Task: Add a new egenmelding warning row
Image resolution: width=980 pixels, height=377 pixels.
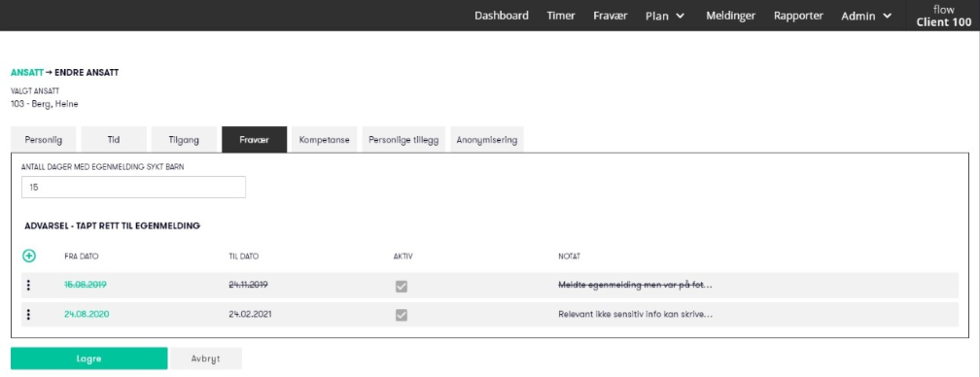Action: point(29,256)
